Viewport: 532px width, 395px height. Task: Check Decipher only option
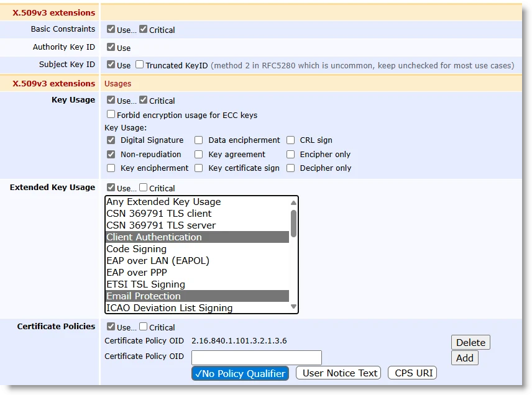[290, 168]
